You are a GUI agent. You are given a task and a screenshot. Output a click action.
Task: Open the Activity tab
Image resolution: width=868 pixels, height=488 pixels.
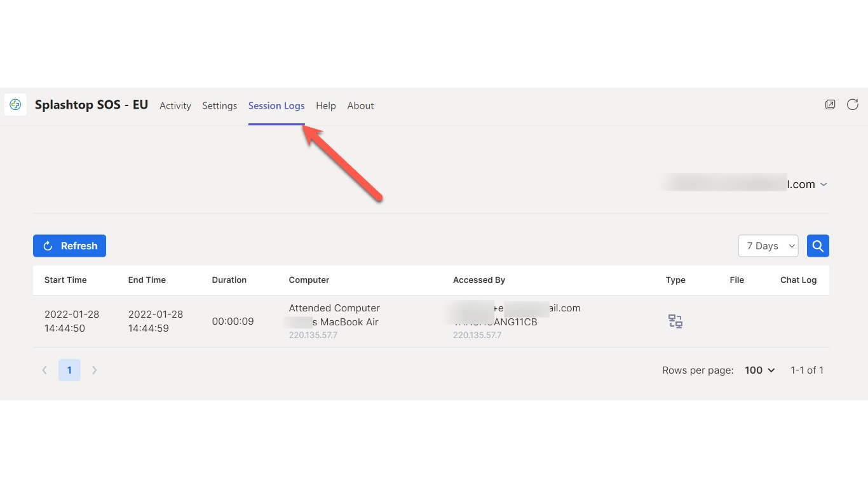[x=175, y=106]
